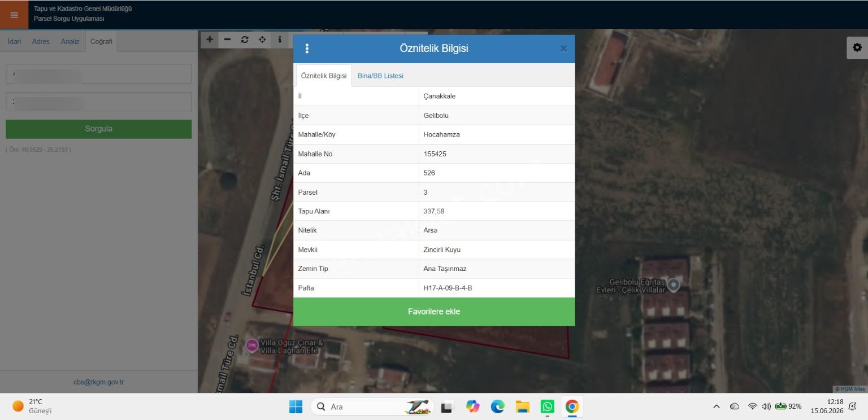This screenshot has height=420, width=868.
Task: Open the Analiz tab
Action: [70, 41]
